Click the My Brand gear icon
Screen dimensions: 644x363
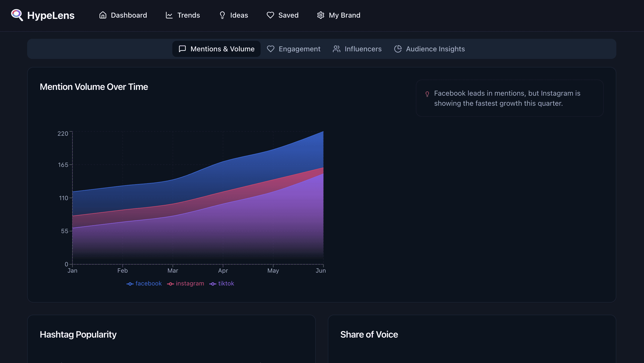click(x=320, y=15)
